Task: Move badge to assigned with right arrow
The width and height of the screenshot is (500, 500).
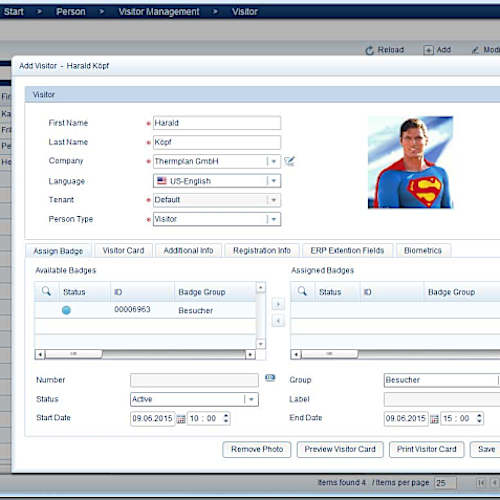Action: coord(278,304)
